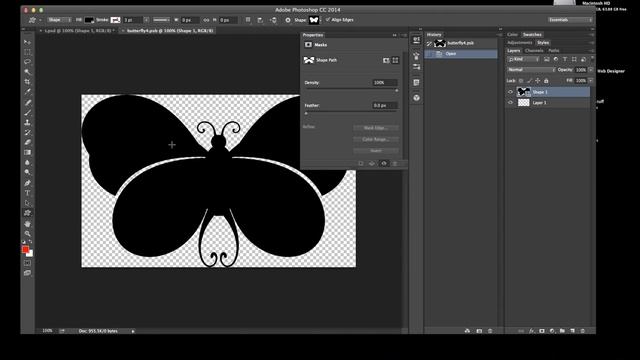Hide the Layer 1 layer
Screen dimensions: 640x360
pos(510,102)
